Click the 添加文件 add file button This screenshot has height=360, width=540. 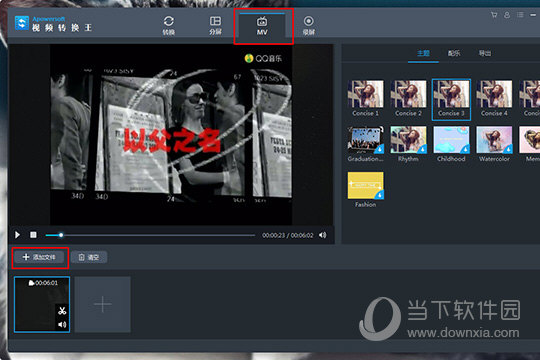click(39, 257)
